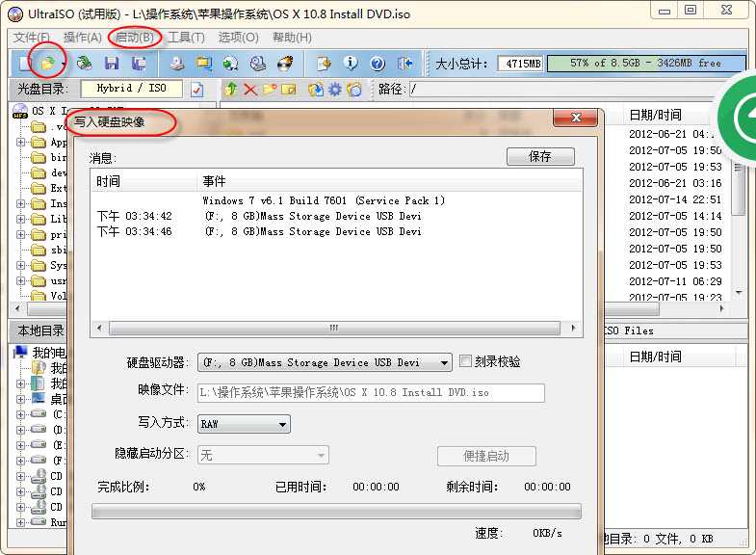
Task: Click the write progress bar in dialog
Action: tap(336, 511)
